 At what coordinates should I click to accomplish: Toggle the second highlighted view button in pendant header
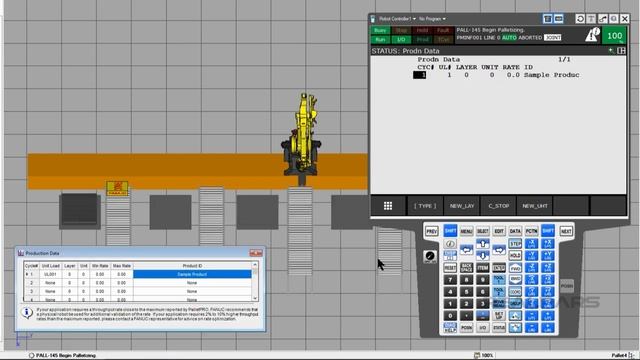click(558, 19)
